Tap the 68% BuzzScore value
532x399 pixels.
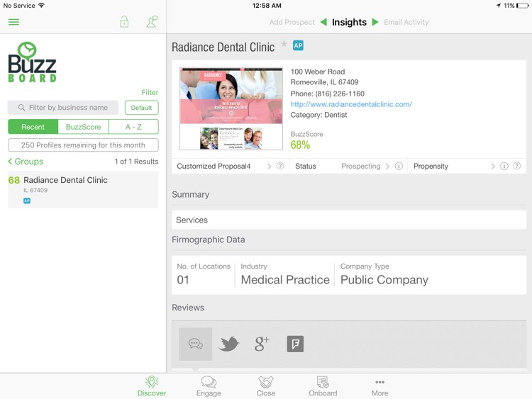300,145
